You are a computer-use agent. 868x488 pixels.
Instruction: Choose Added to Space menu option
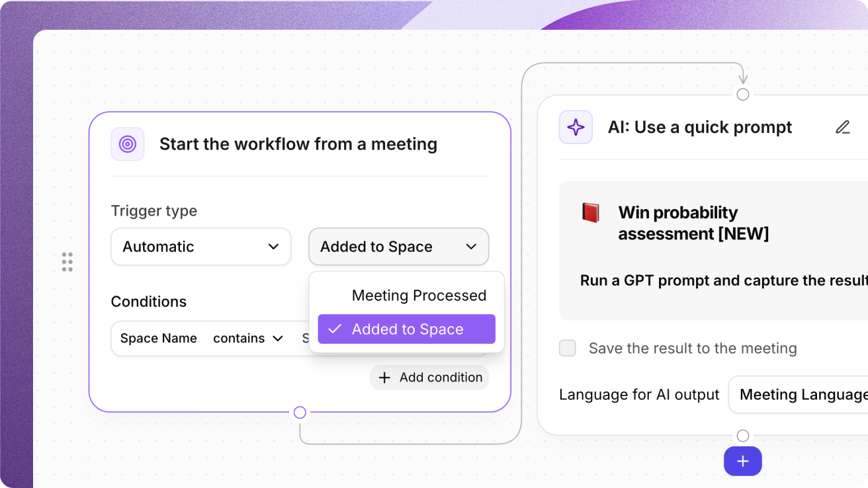[x=407, y=329]
